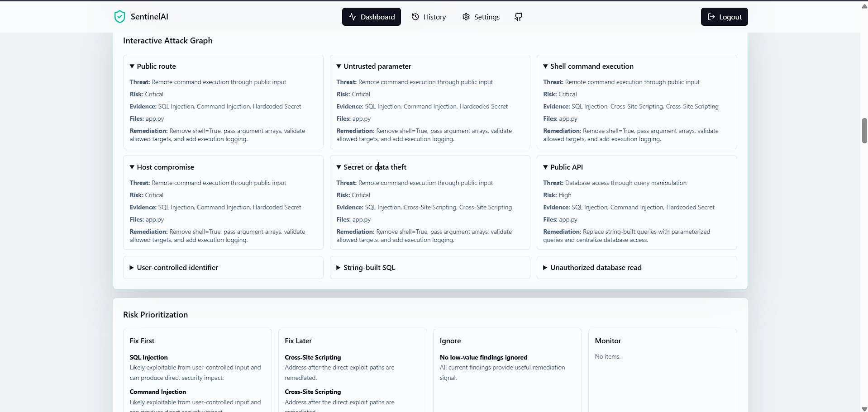
Task: Click the Settings gear icon
Action: (466, 17)
